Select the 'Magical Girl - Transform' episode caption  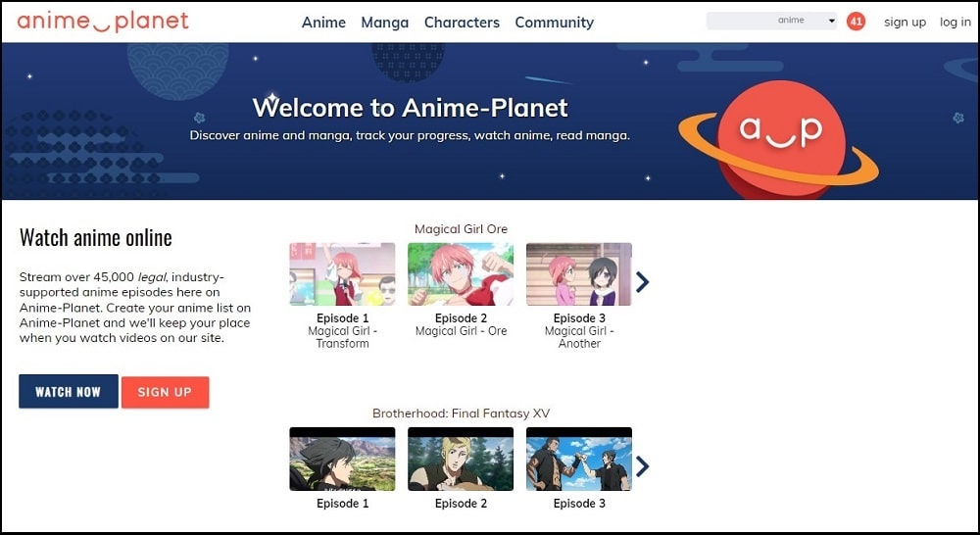click(342, 337)
